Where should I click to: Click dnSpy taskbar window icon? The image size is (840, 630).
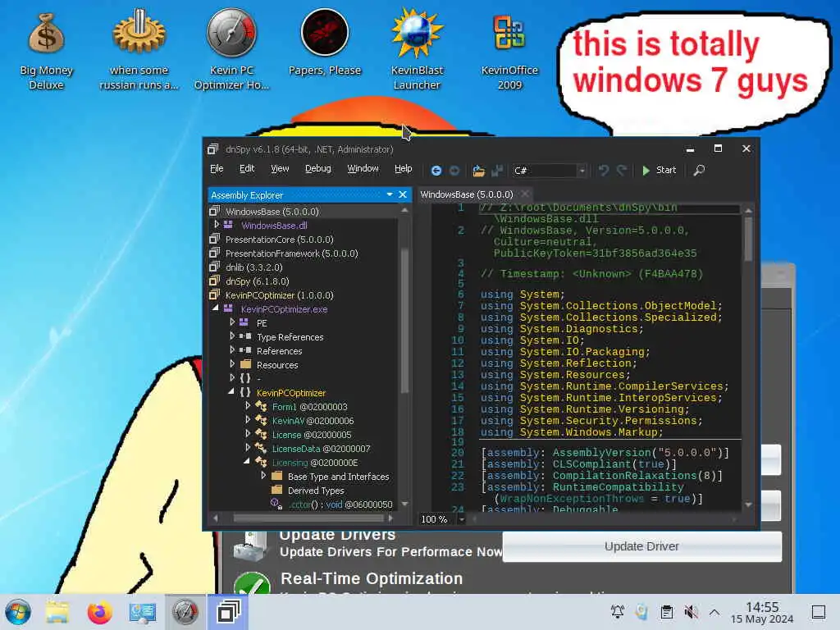click(228, 612)
